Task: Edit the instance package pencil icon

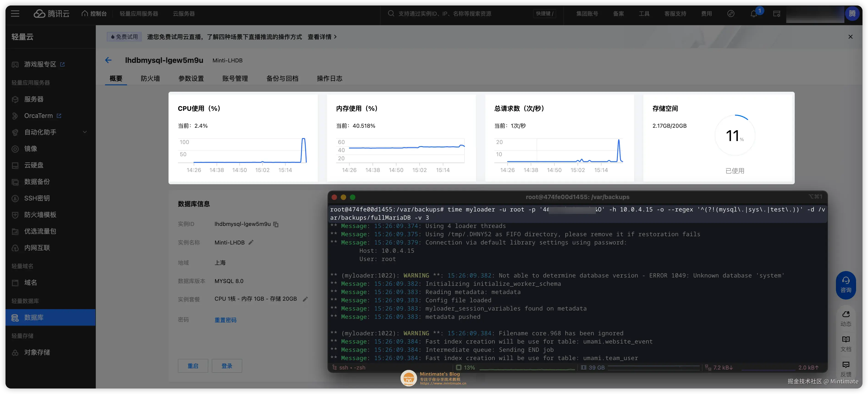Action: [x=305, y=299]
